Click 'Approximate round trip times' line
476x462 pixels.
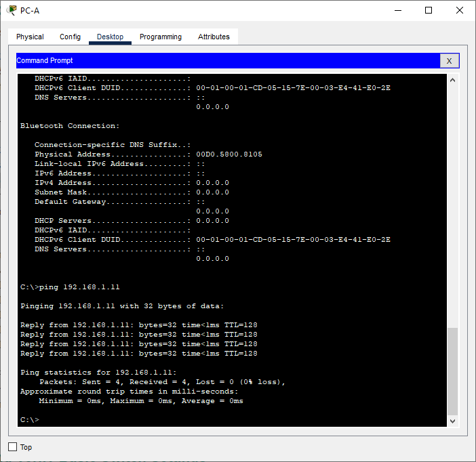click(130, 392)
